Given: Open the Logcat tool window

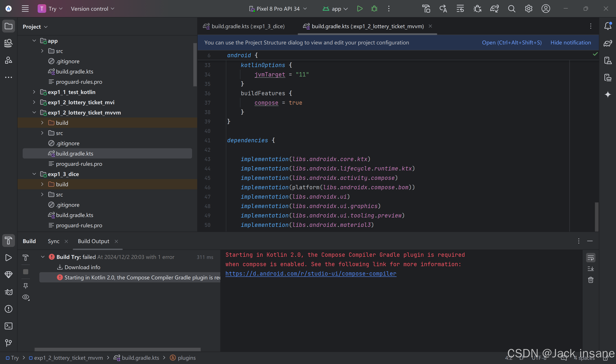Looking at the screenshot, I should [8, 292].
